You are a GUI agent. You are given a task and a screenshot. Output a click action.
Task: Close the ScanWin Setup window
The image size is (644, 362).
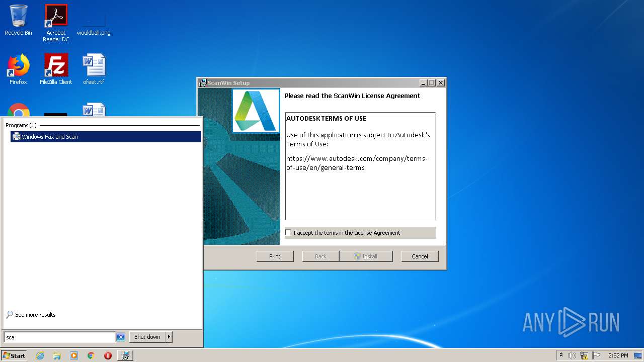pyautogui.click(x=441, y=83)
